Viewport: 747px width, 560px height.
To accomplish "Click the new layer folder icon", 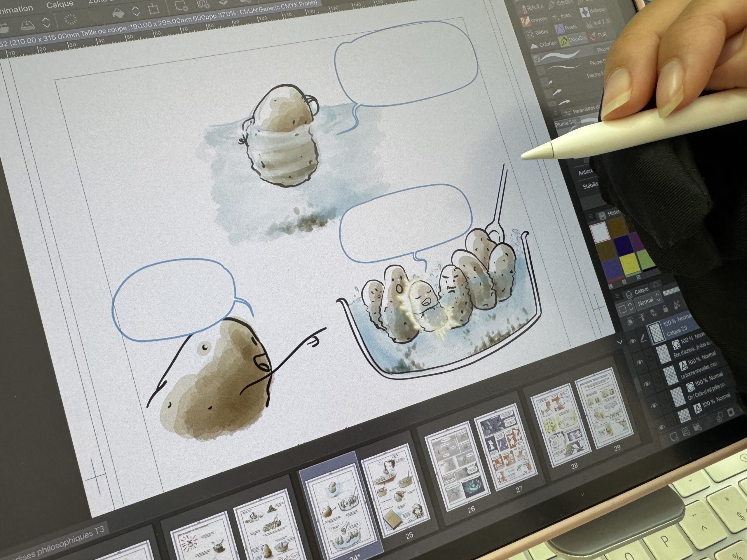I will [697, 427].
